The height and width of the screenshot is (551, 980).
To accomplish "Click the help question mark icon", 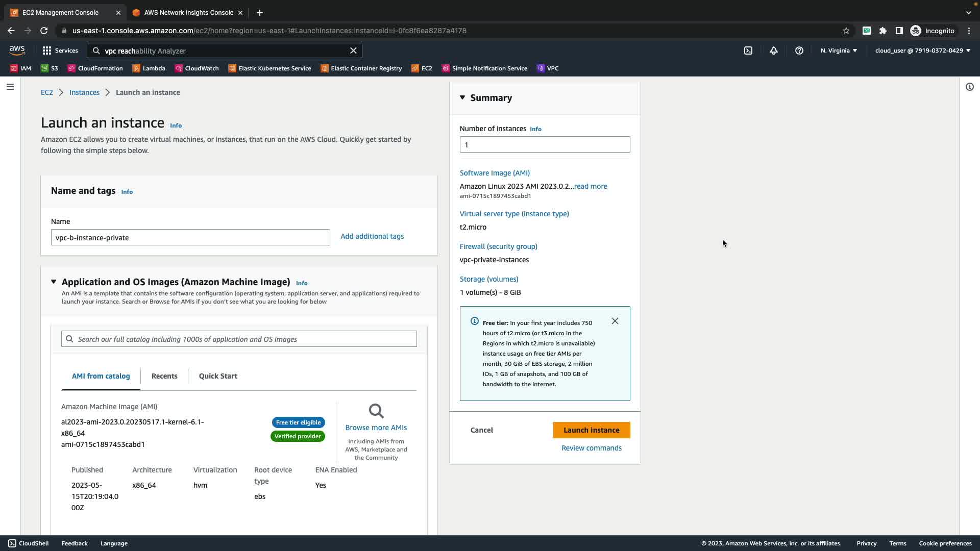I will pos(799,51).
